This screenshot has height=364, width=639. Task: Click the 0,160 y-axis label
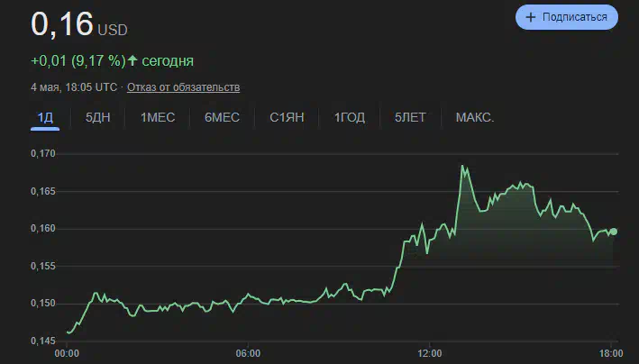[42, 229]
